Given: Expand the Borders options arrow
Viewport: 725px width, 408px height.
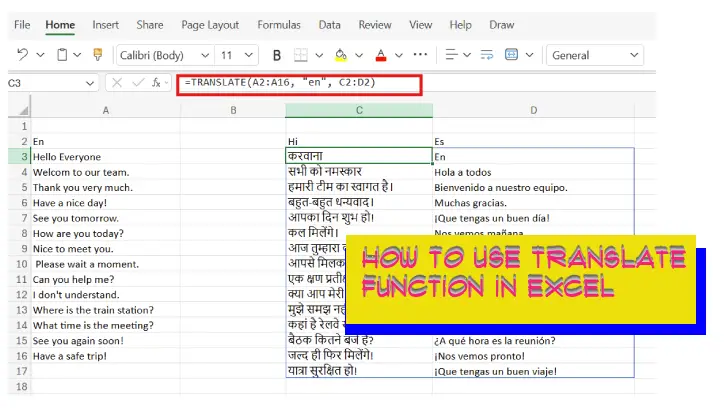Looking at the screenshot, I should (x=319, y=56).
